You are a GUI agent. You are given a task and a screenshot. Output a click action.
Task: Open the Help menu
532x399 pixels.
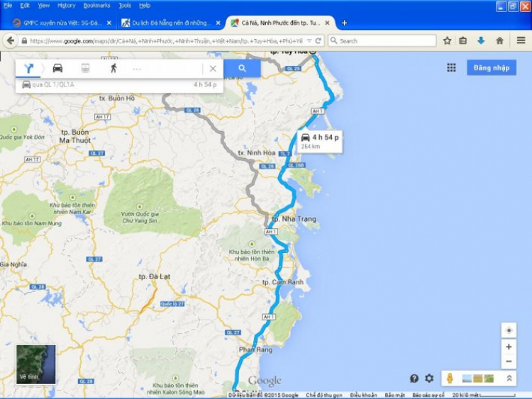[145, 6]
